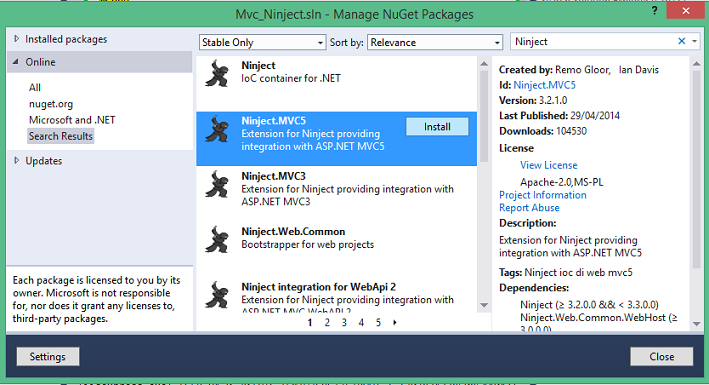Expand the Installed packages node
The width and height of the screenshot is (709, 385).
pyautogui.click(x=16, y=39)
